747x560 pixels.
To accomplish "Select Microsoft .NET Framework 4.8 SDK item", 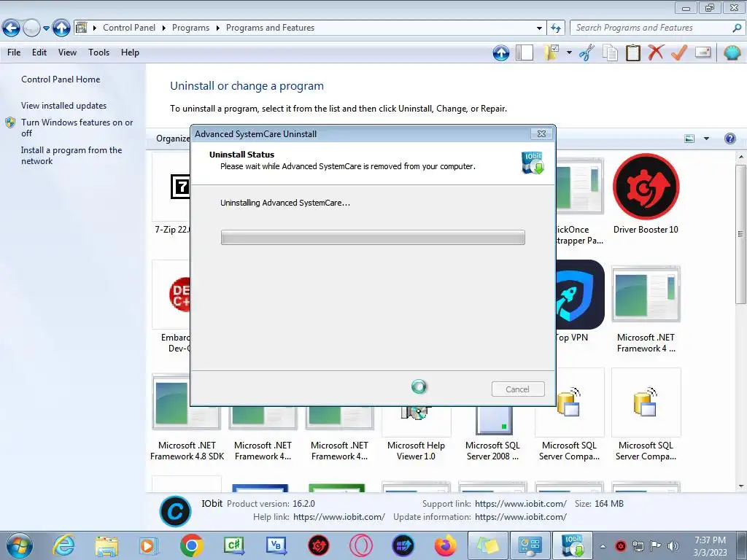I will [187, 418].
